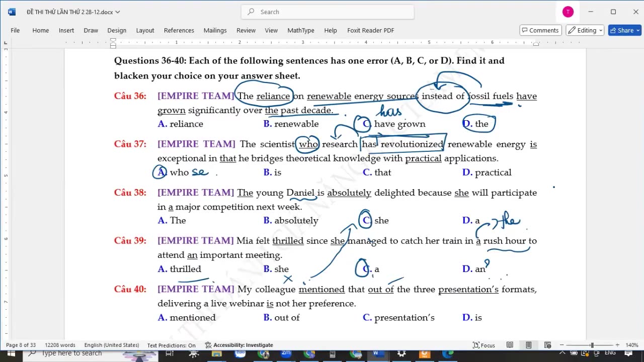Screen dimensions: 644x362
Task: Click the zoom out minus button
Action: (562, 345)
